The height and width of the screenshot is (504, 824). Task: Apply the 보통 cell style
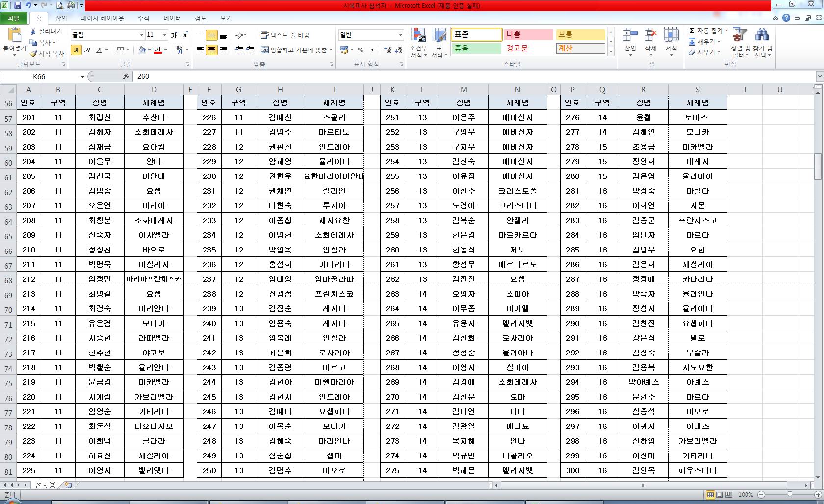tap(580, 35)
